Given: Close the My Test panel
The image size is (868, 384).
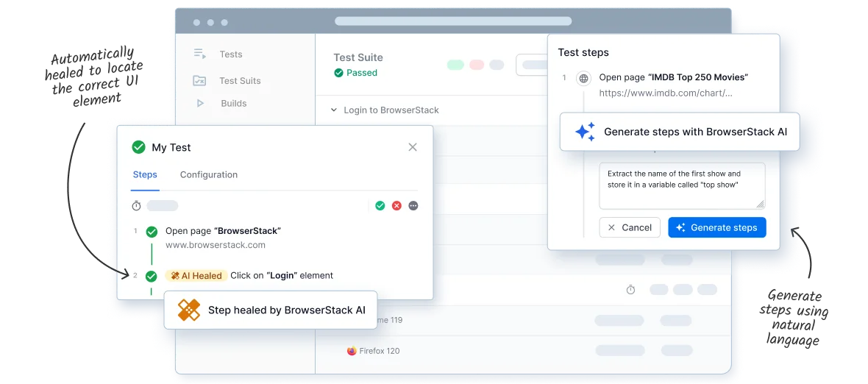Looking at the screenshot, I should point(413,147).
